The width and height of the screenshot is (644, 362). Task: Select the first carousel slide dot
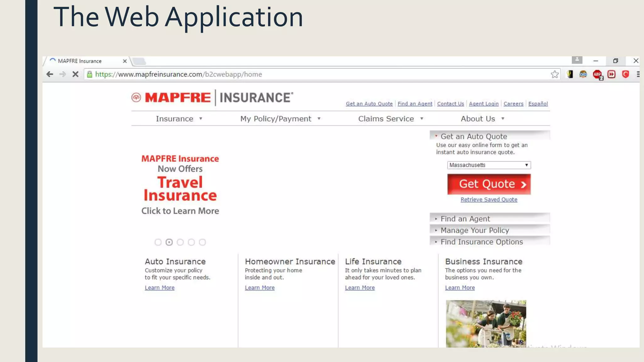point(158,242)
